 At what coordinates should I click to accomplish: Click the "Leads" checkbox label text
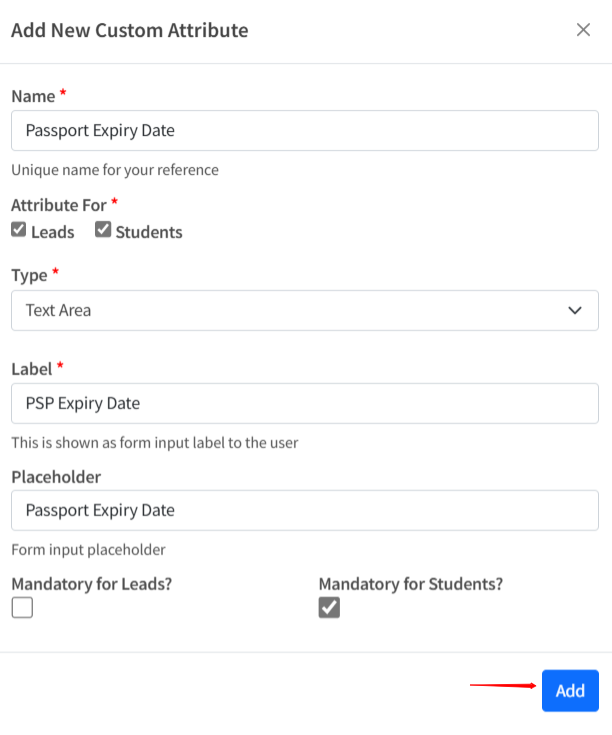click(x=52, y=232)
